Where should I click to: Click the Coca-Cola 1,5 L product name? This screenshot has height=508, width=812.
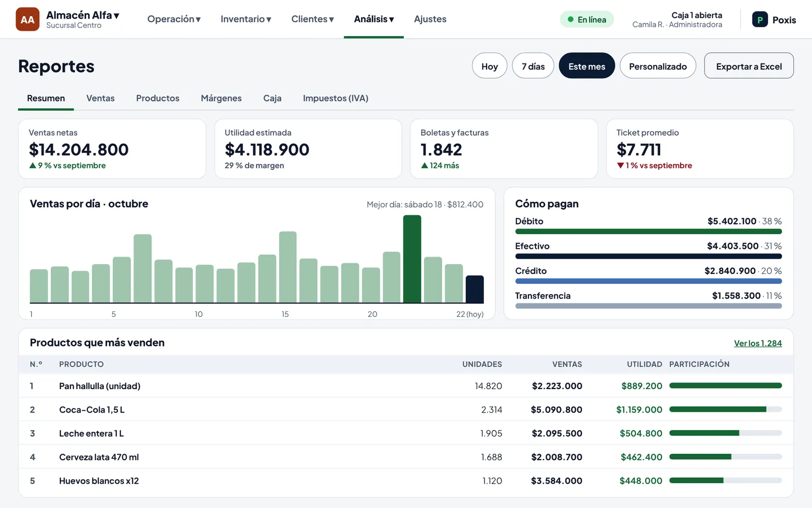click(x=92, y=410)
